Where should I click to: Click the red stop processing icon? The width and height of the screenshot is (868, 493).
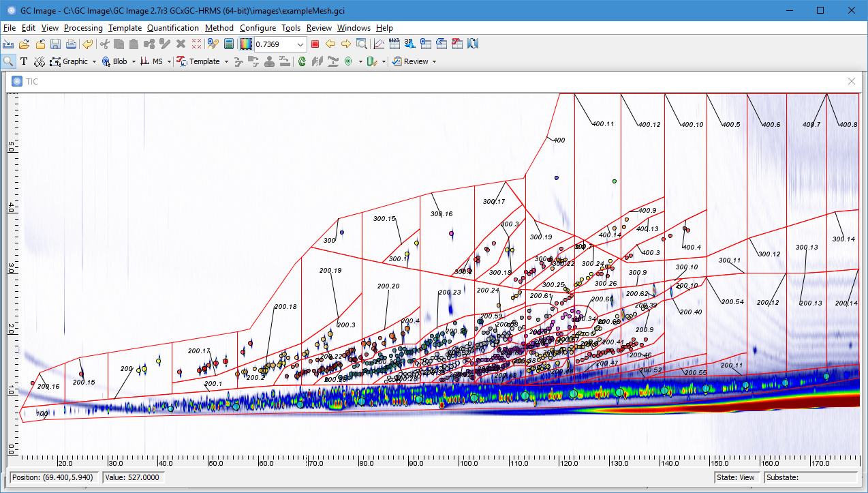313,43
